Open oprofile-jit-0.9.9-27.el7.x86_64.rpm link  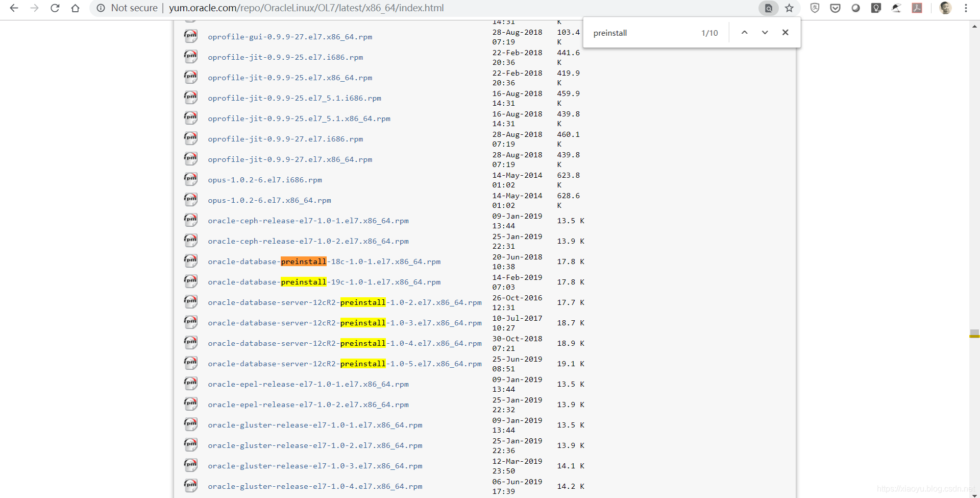[x=290, y=159]
